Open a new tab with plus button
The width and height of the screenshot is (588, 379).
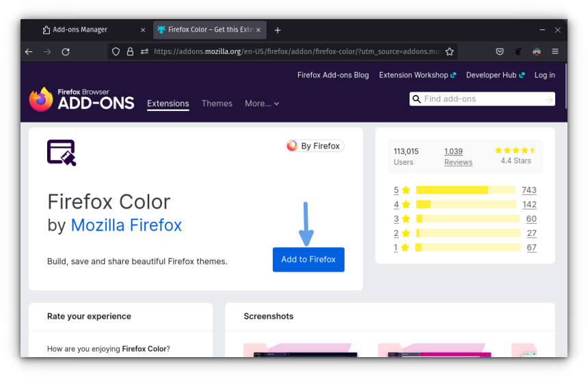pos(278,30)
